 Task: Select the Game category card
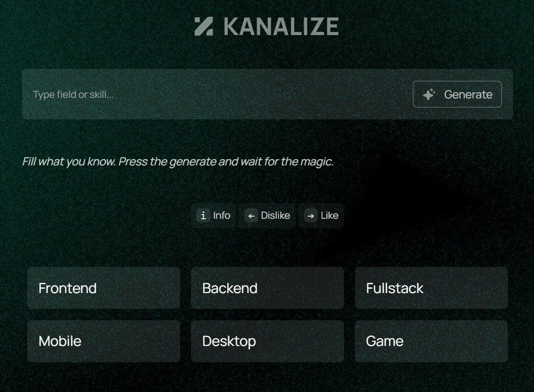pyautogui.click(x=431, y=341)
